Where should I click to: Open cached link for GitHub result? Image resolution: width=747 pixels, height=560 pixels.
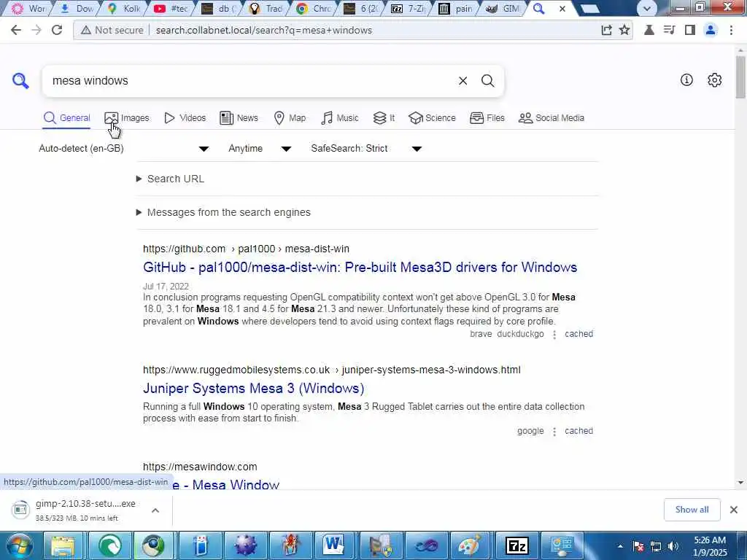(578, 334)
